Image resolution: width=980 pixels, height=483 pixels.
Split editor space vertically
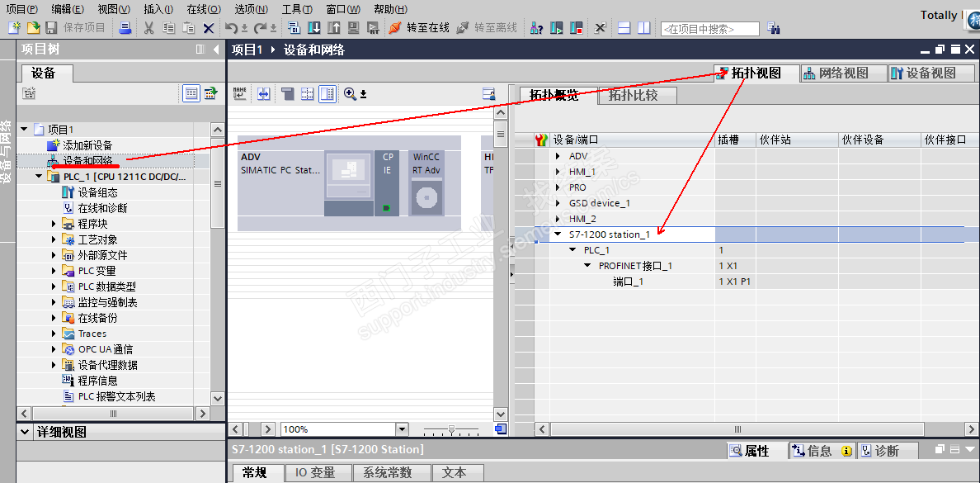tap(643, 28)
